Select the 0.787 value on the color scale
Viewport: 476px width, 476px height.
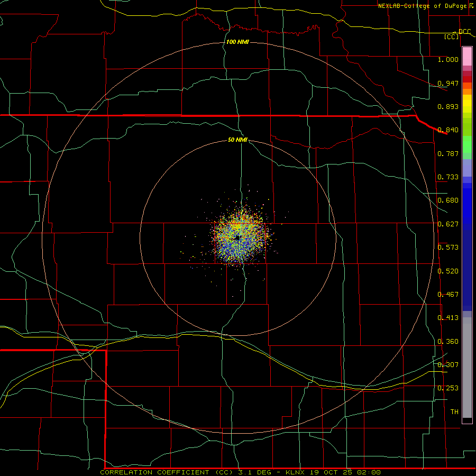coord(448,153)
